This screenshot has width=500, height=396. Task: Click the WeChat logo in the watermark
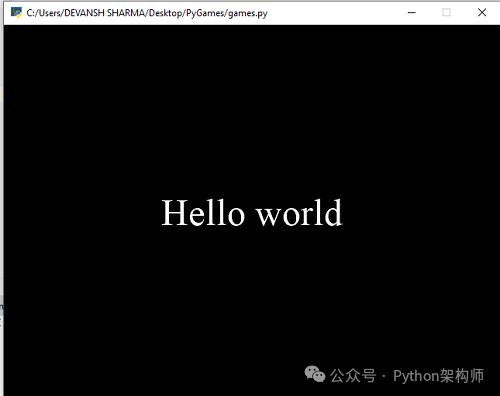coord(315,374)
